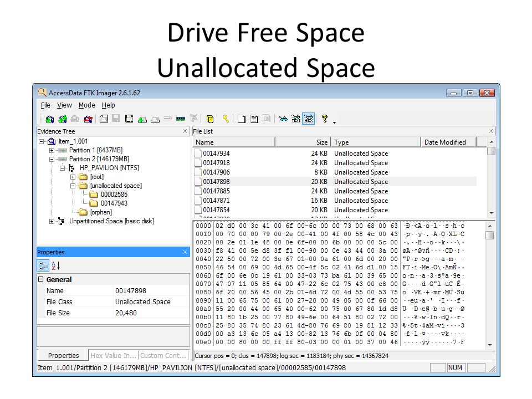
Task: Close the Properties panel
Action: (x=185, y=252)
